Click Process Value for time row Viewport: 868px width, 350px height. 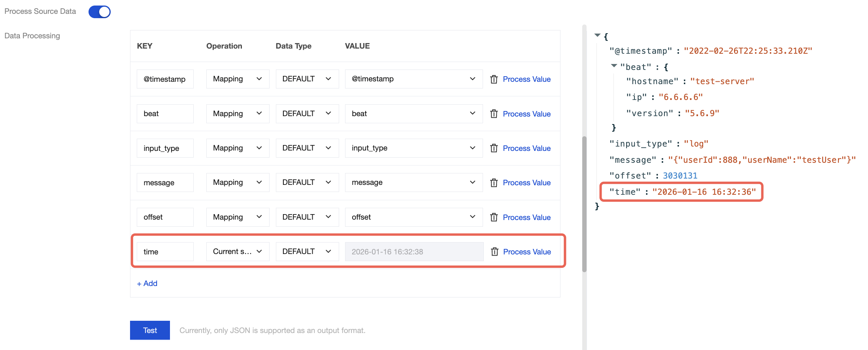(x=527, y=252)
